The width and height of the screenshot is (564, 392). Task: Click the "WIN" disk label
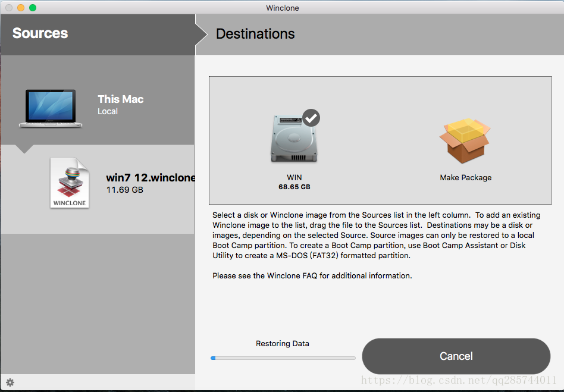point(294,177)
